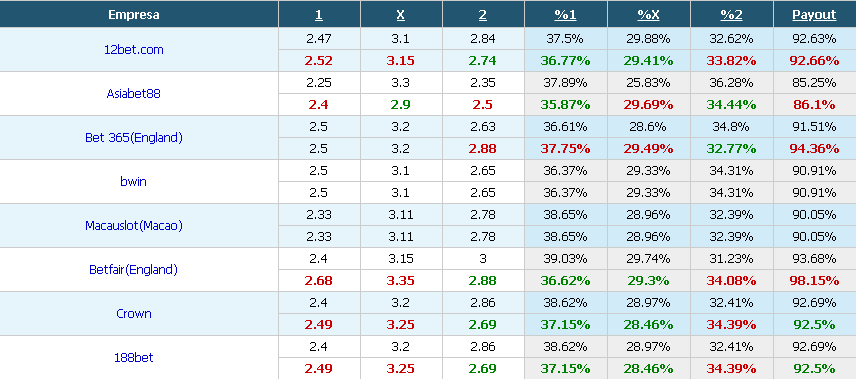Click Asiabet88's green 2.9 draw odds
The image size is (856, 379).
[401, 105]
